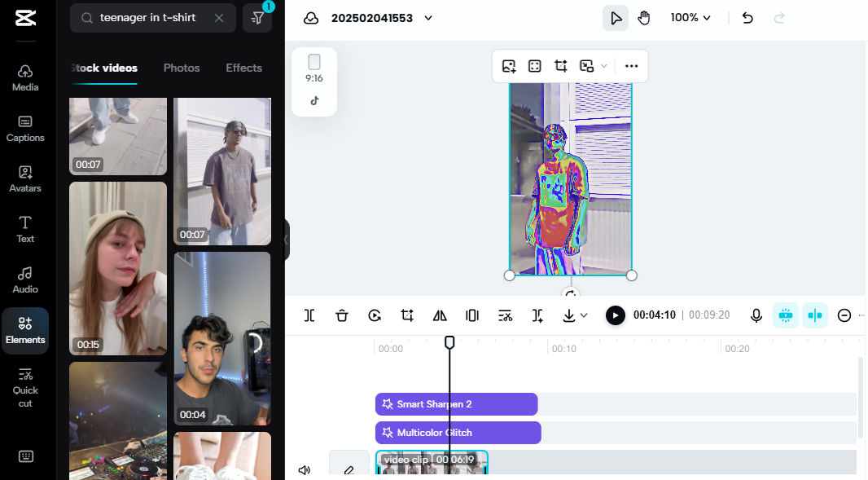Select the 00:15 girl in beanie stock video
The height and width of the screenshot is (480, 868).
point(118,268)
